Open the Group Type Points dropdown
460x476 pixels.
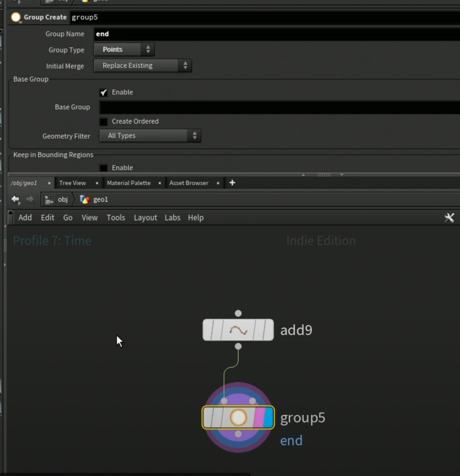124,50
